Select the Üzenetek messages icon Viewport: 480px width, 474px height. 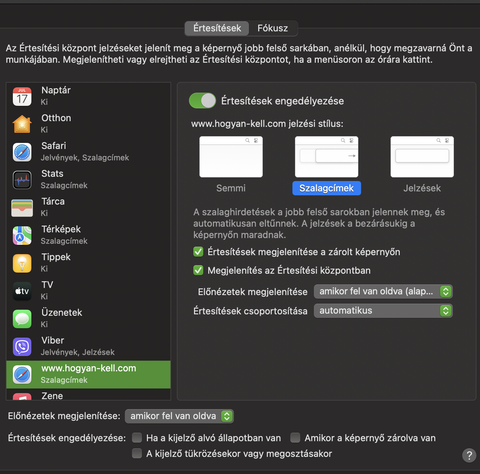coord(22,319)
